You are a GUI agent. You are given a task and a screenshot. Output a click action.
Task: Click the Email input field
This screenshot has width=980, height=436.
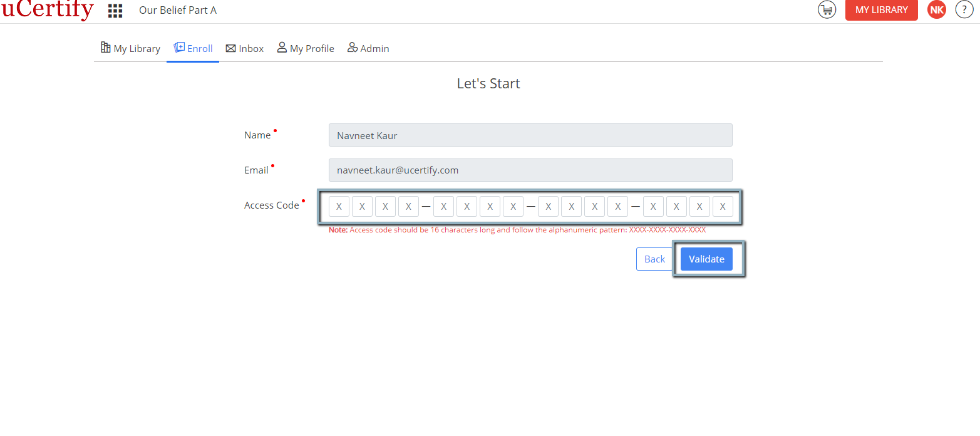530,170
